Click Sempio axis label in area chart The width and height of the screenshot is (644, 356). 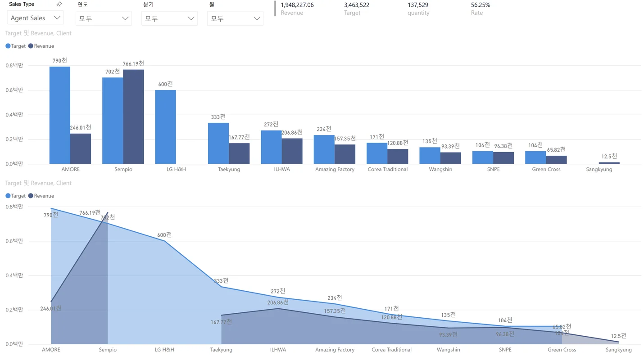click(x=108, y=350)
